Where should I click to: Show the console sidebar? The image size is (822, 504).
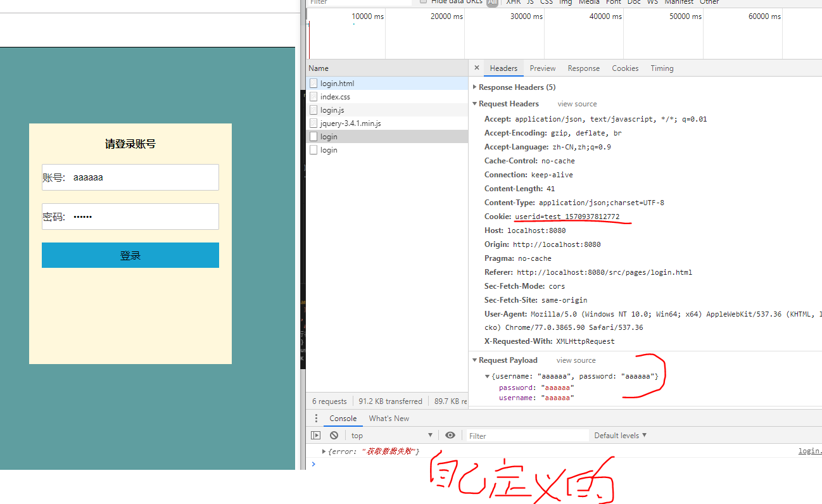pyautogui.click(x=315, y=435)
